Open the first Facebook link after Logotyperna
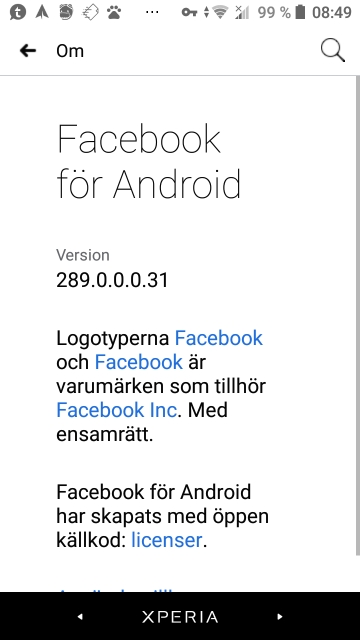360x640 pixels. (219, 338)
